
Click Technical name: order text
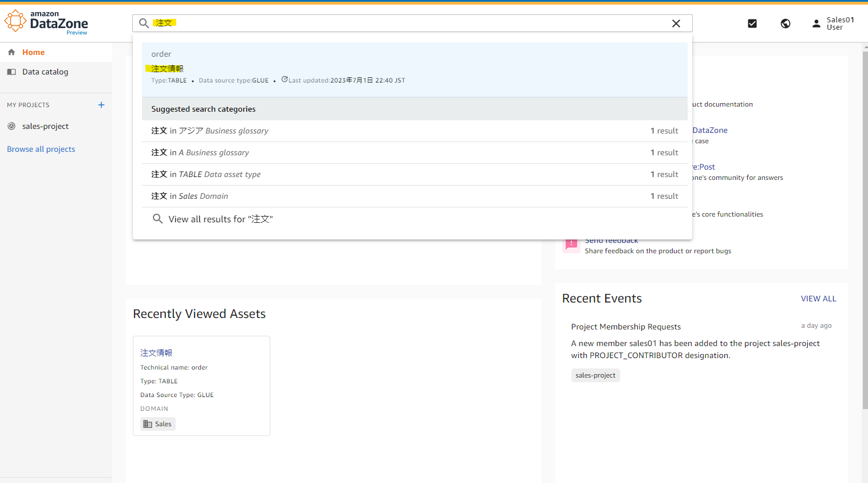coord(174,367)
